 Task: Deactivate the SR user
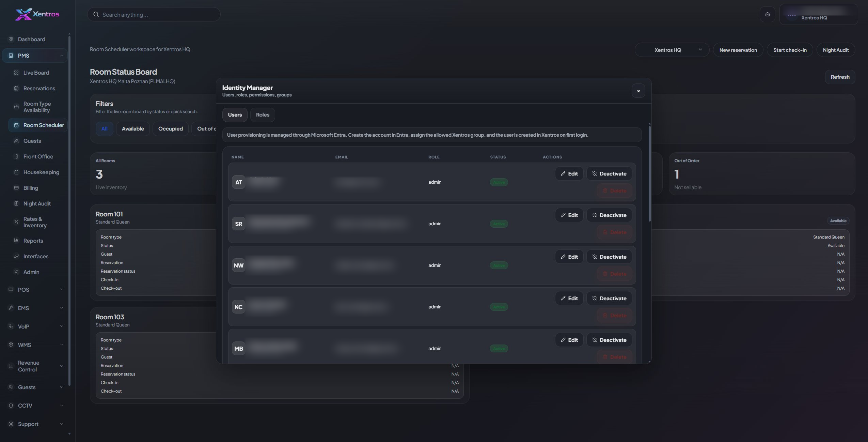click(x=609, y=215)
